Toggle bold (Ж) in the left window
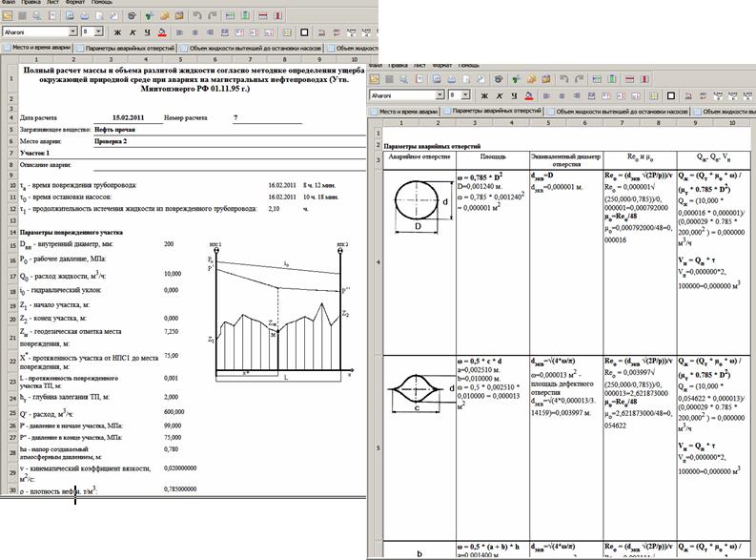This screenshot has width=756, height=560. pyautogui.click(x=117, y=32)
